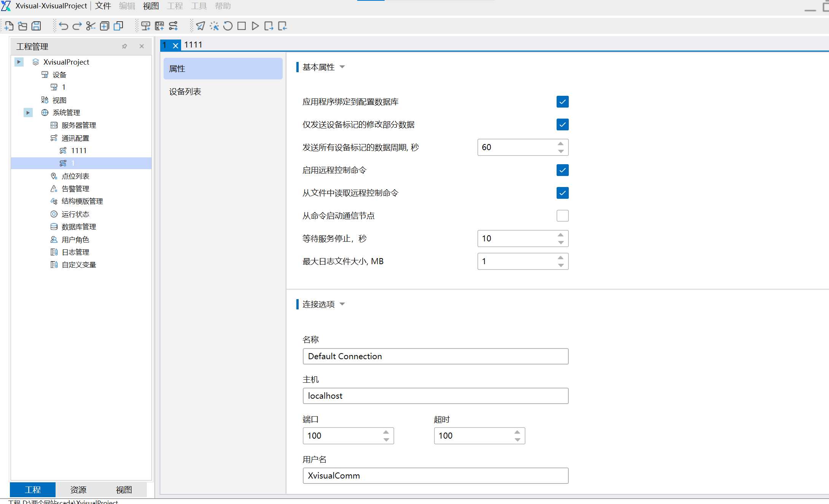Click the square stop icon
Viewport: 829px width, 504px height.
click(x=242, y=26)
